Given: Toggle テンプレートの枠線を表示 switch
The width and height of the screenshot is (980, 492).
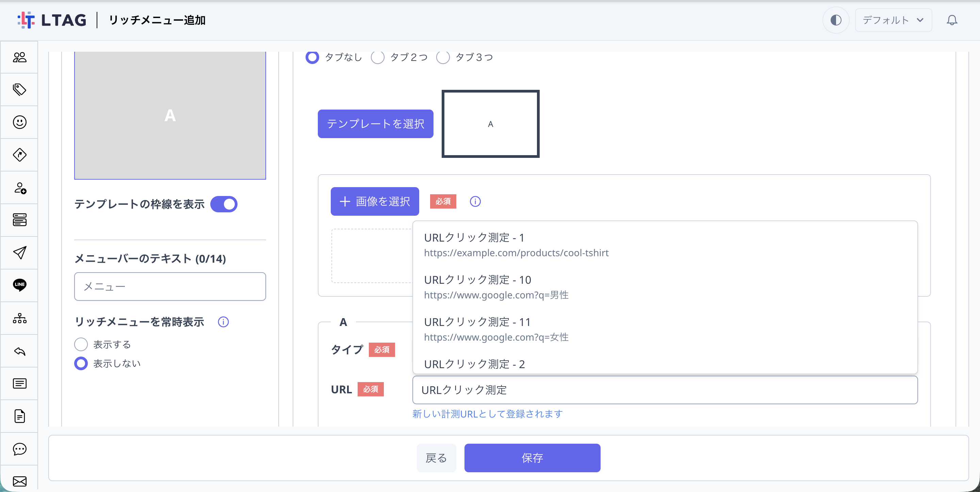Looking at the screenshot, I should [224, 204].
